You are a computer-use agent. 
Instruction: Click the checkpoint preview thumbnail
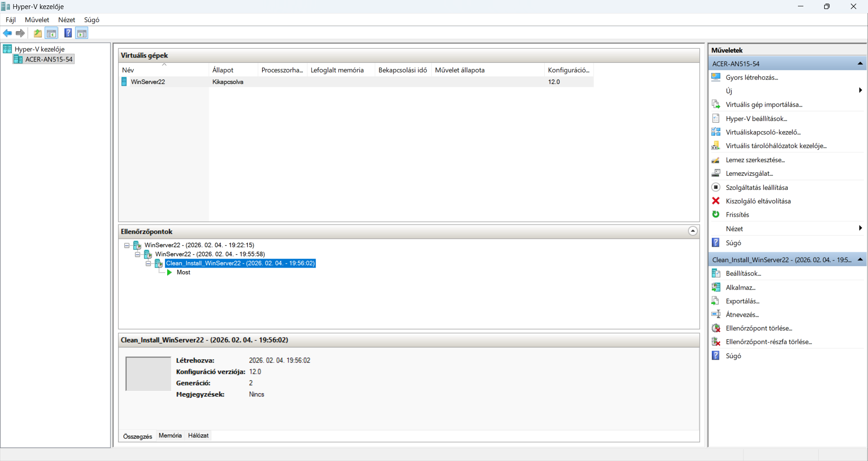148,374
